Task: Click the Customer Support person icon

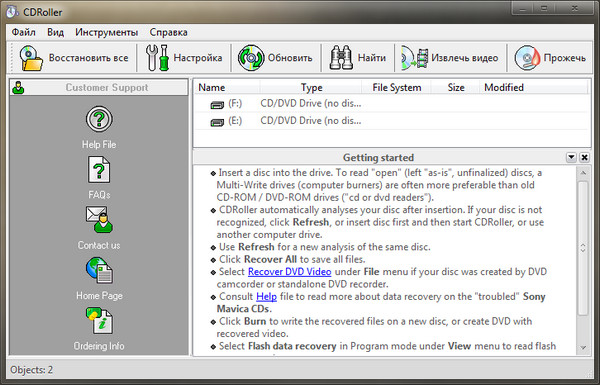Action: [18, 88]
